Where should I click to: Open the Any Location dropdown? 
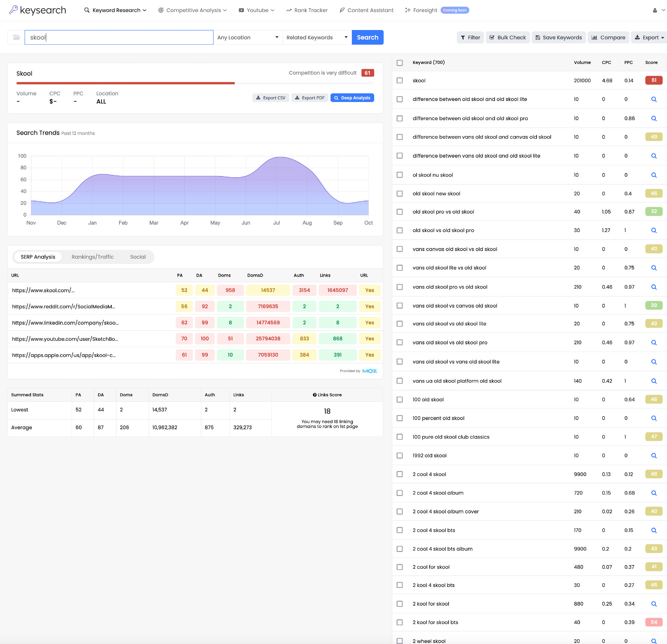(x=248, y=37)
